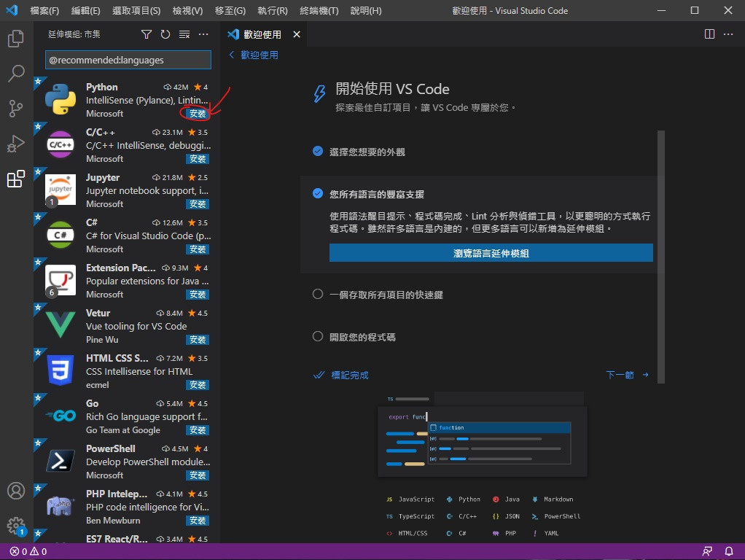Image resolution: width=745 pixels, height=560 pixels.
Task: Refresh the extensions list
Action: (165, 34)
